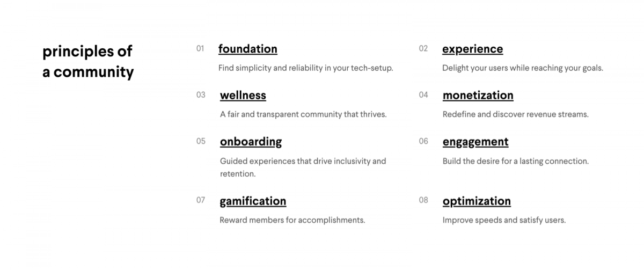The image size is (644, 270).
Task: Click number 05 beside onboarding
Action: [x=201, y=142]
